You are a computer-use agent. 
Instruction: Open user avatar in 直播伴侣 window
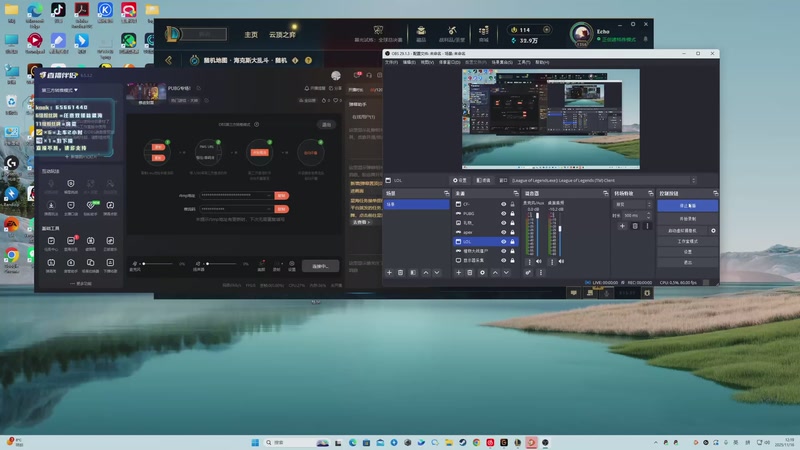click(x=336, y=76)
